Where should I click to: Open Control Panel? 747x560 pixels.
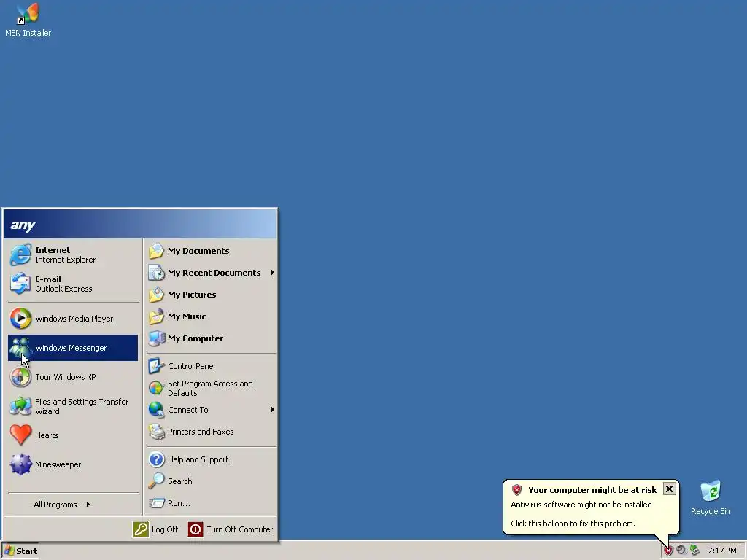coord(212,366)
